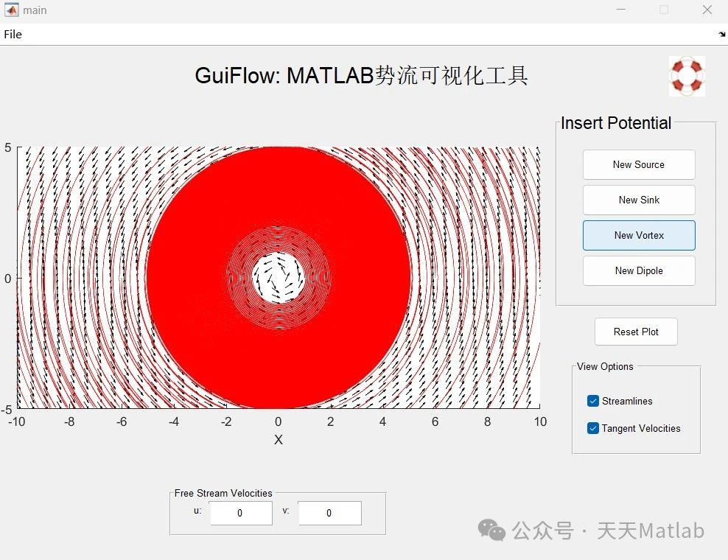This screenshot has width=728, height=560.
Task: Click the life preserver help icon
Action: click(x=687, y=76)
